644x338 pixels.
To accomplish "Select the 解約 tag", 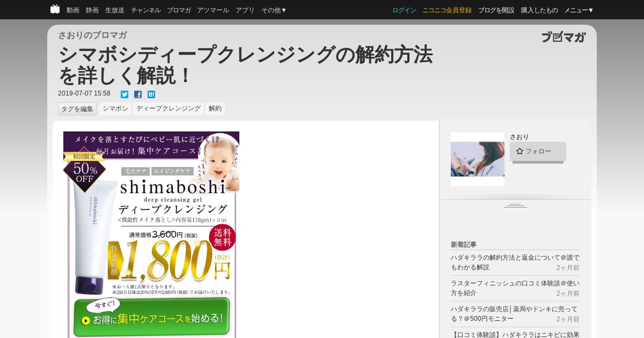I will pyautogui.click(x=215, y=109).
